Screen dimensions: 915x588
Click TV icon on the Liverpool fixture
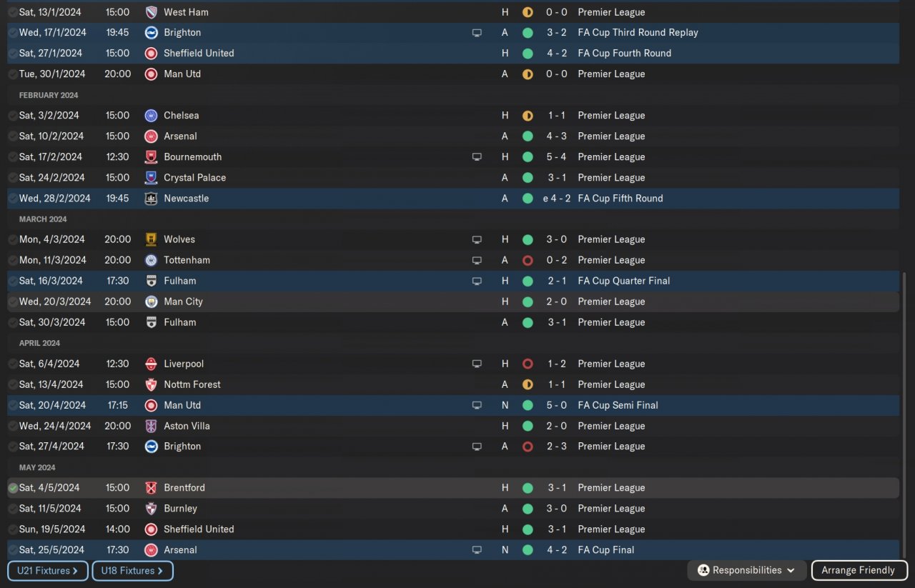pyautogui.click(x=477, y=364)
